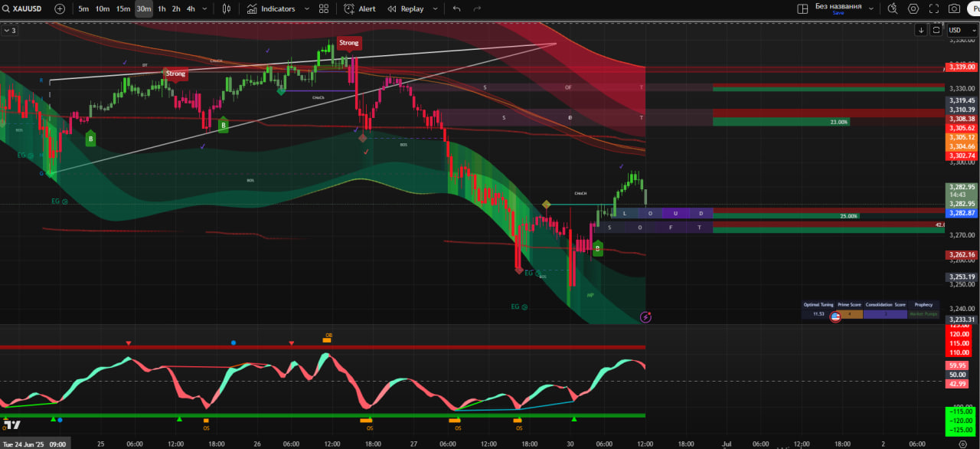The image size is (980, 449).
Task: Switch to the 15m timeframe
Action: (x=123, y=8)
